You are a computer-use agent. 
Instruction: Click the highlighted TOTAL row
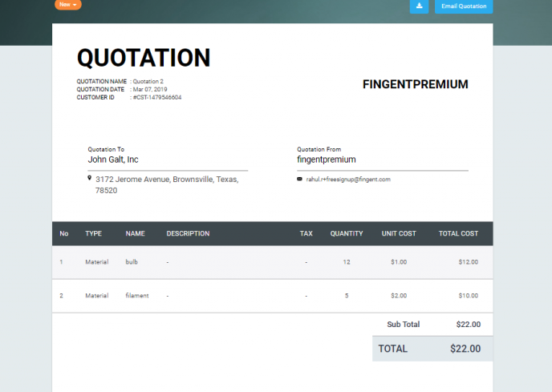coord(432,349)
